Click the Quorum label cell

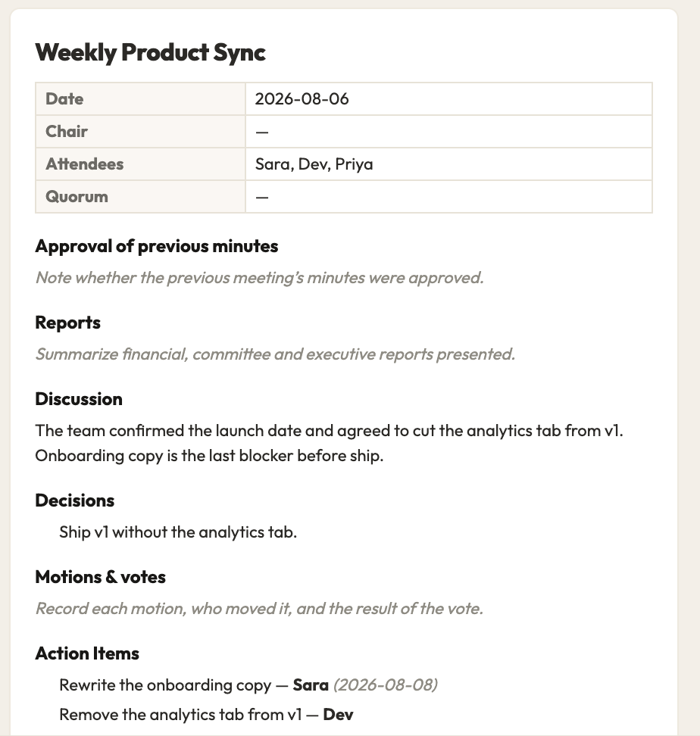tap(140, 197)
